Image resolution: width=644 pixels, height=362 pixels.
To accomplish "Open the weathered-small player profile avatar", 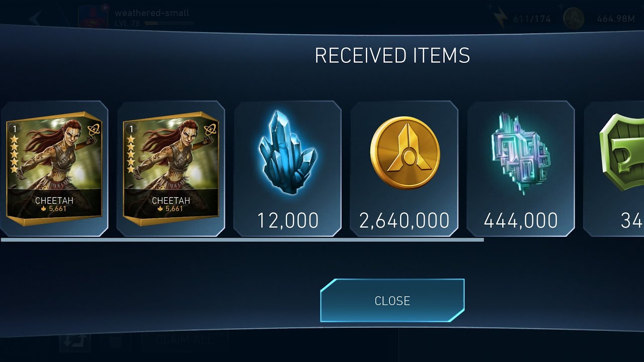I will (x=94, y=17).
